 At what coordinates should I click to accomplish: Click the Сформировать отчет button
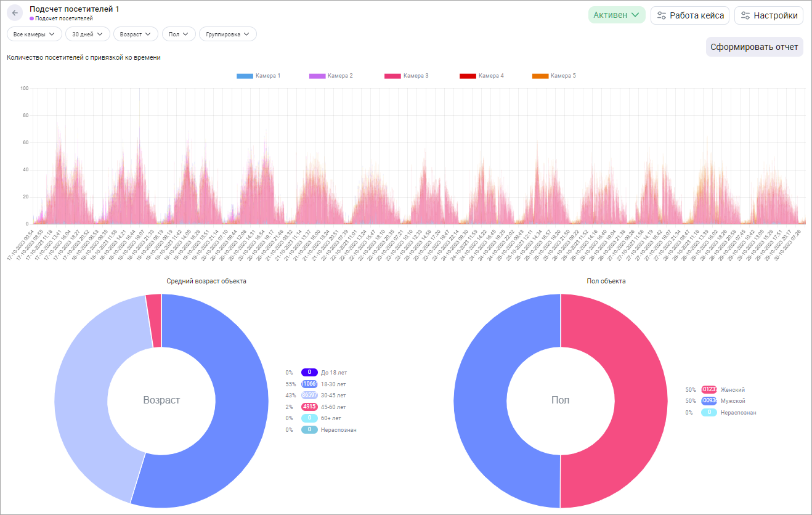(x=754, y=47)
